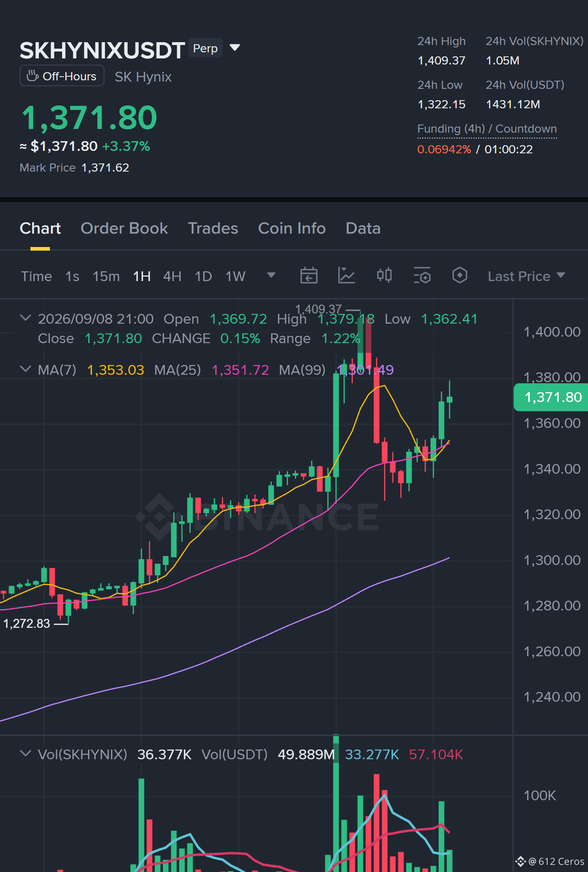Tap the Off-Hours coffee cup badge
This screenshot has height=872, width=588.
(62, 76)
